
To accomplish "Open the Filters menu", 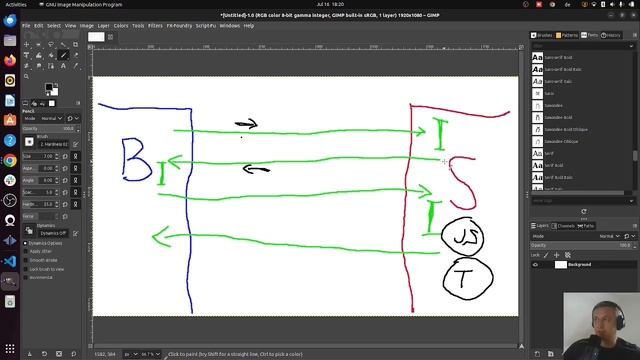I will pyautogui.click(x=155, y=25).
